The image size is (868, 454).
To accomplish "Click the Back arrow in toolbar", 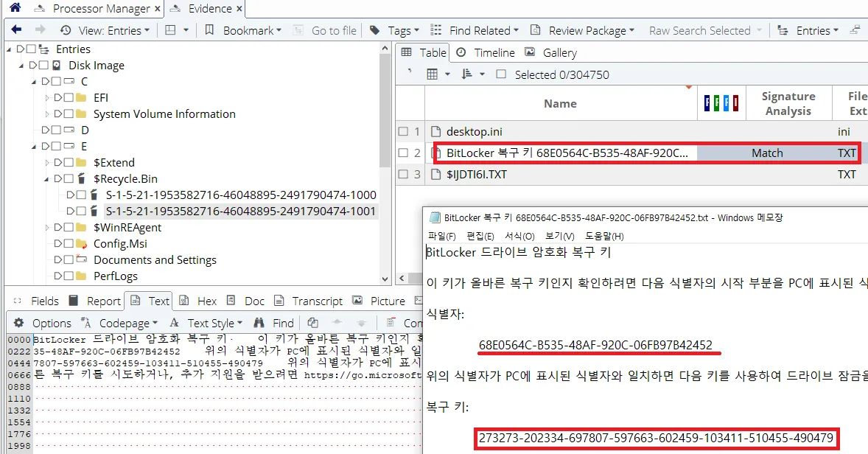I will (x=16, y=30).
